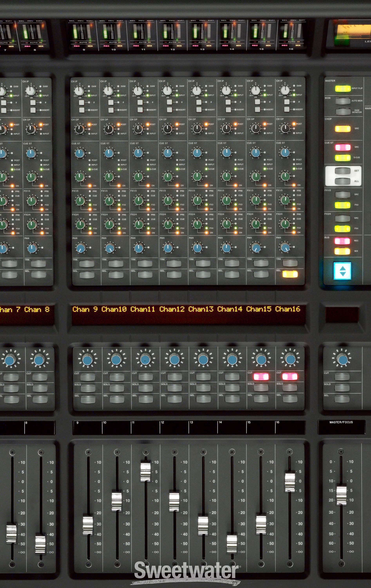This screenshot has width=371, height=588.
Task: Toggle the master FX2/4 SRC button
Action: click(343, 218)
